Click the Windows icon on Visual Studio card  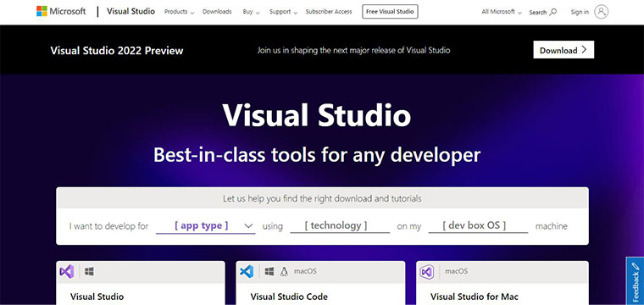pos(89,271)
